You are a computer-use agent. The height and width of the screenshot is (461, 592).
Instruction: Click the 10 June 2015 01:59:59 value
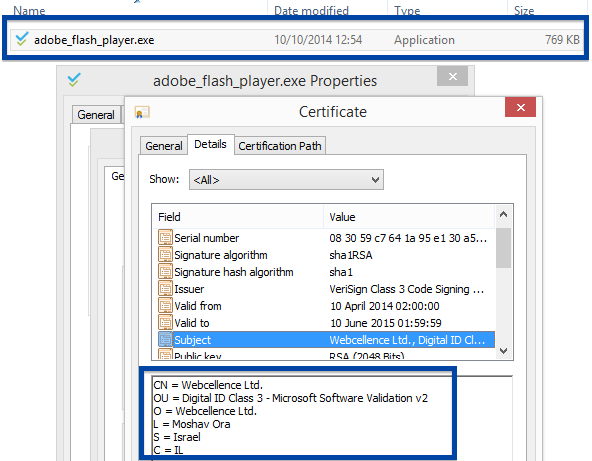pyautogui.click(x=385, y=323)
